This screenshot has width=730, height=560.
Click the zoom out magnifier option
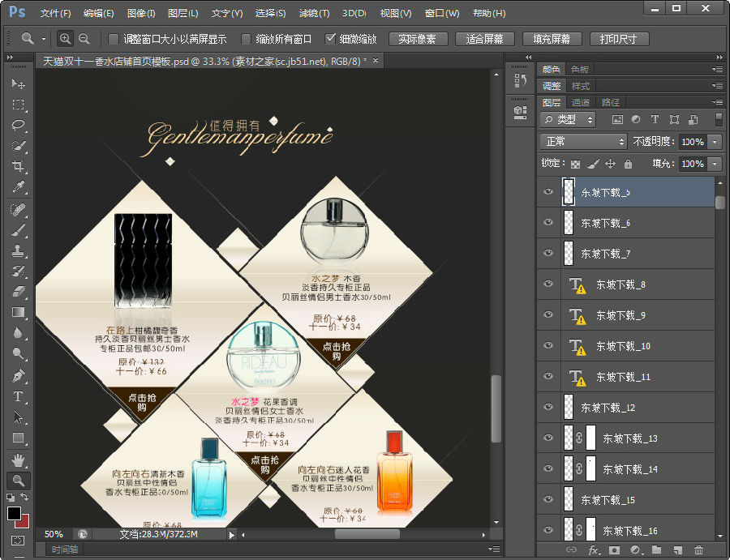click(84, 39)
